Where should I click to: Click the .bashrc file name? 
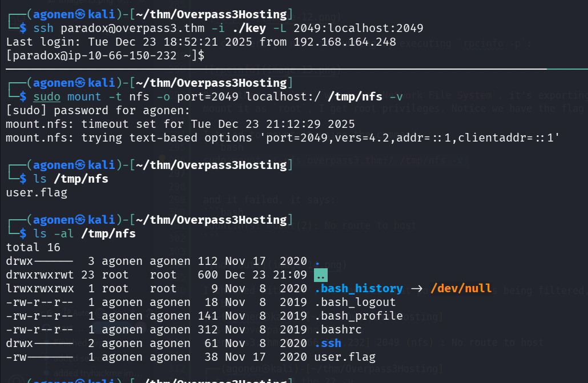click(338, 329)
